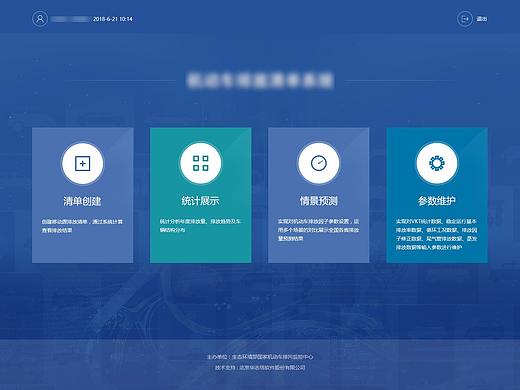Click the gauge dial icon for 情景预测
Viewport: 520px width, 390px height.
(x=319, y=163)
